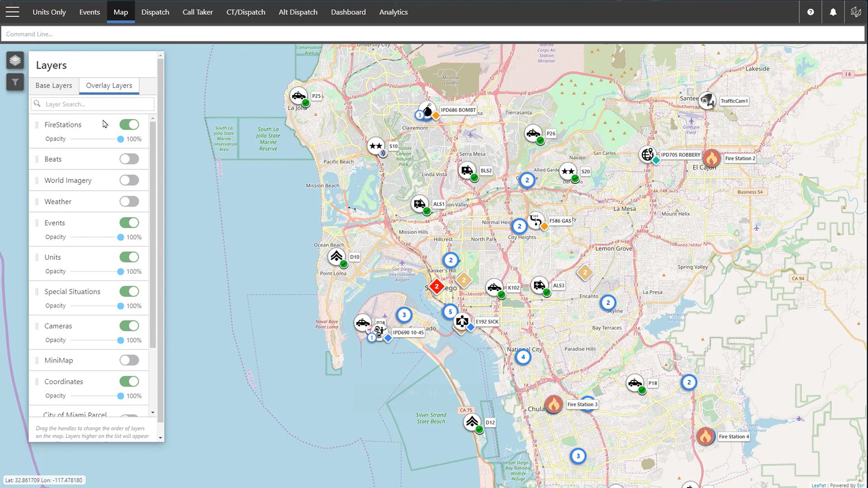Screen dimensions: 868x488
Task: Click the layers stack icon
Action: click(x=15, y=60)
